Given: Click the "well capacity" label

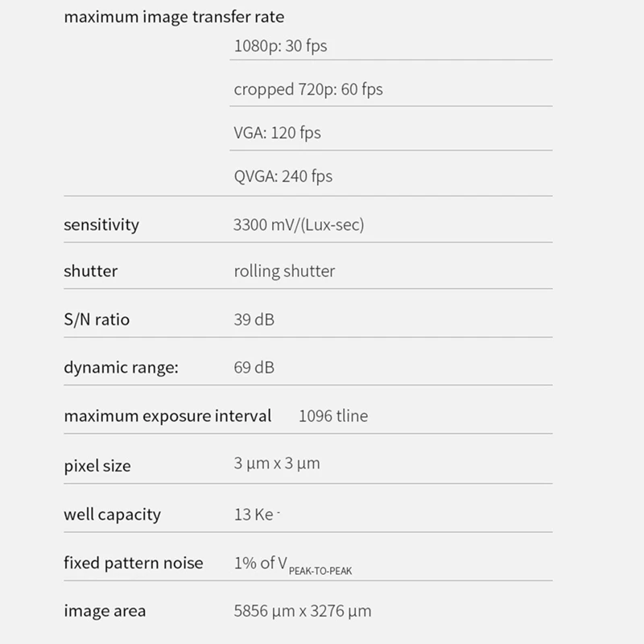Looking at the screenshot, I should click(x=112, y=514).
